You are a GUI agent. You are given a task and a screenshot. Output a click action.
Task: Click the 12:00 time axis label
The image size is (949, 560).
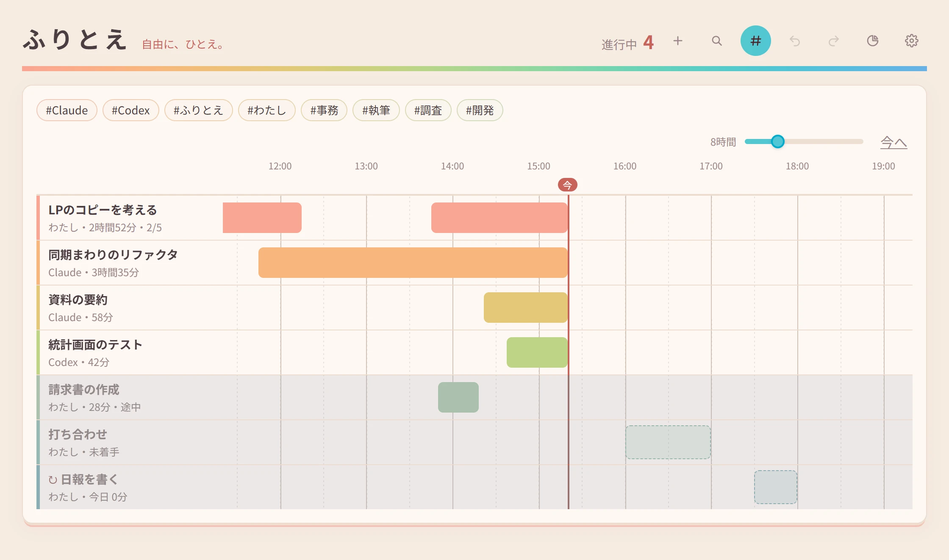click(280, 166)
